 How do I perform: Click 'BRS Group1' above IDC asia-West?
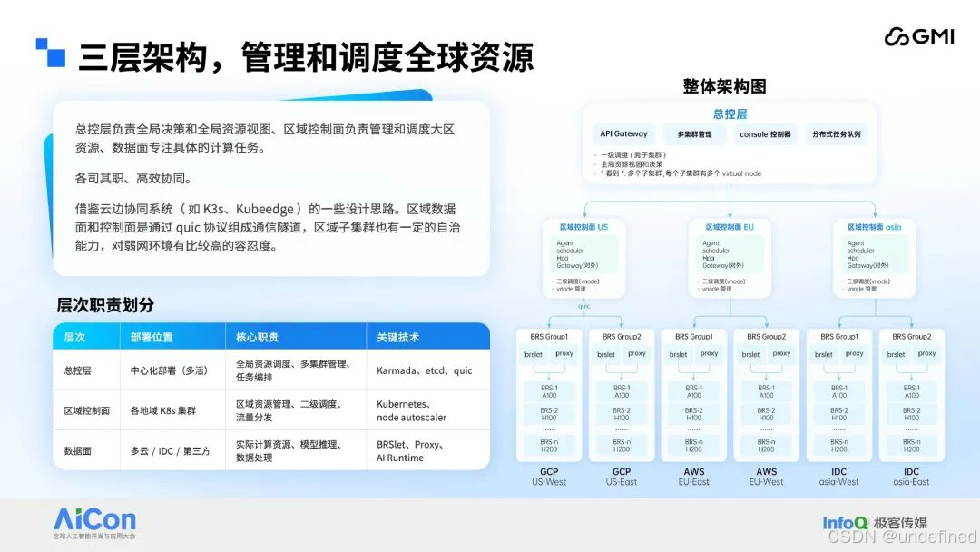(x=838, y=336)
